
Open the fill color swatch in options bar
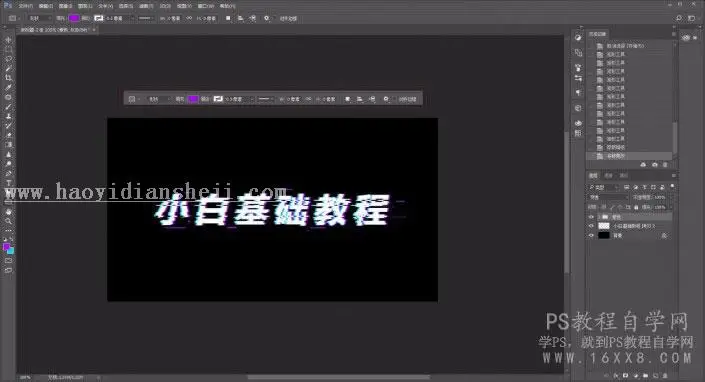pos(74,18)
